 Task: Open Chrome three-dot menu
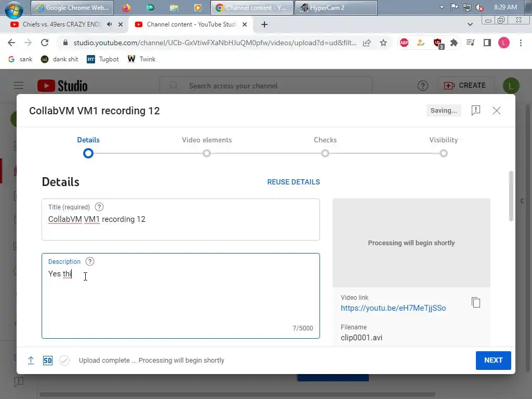pyautogui.click(x=521, y=43)
